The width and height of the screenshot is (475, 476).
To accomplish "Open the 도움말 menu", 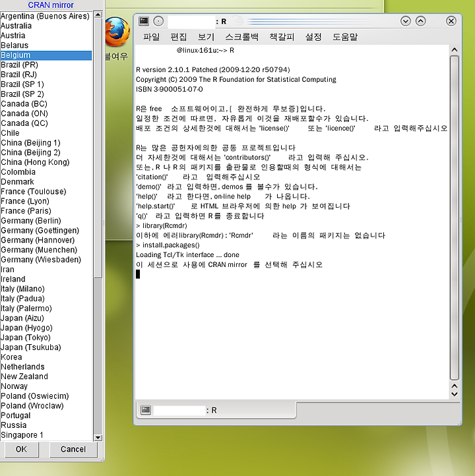I will click(345, 37).
